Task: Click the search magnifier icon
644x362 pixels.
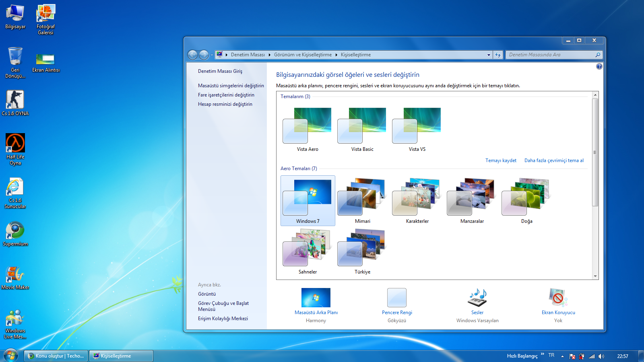Action: 598,55
